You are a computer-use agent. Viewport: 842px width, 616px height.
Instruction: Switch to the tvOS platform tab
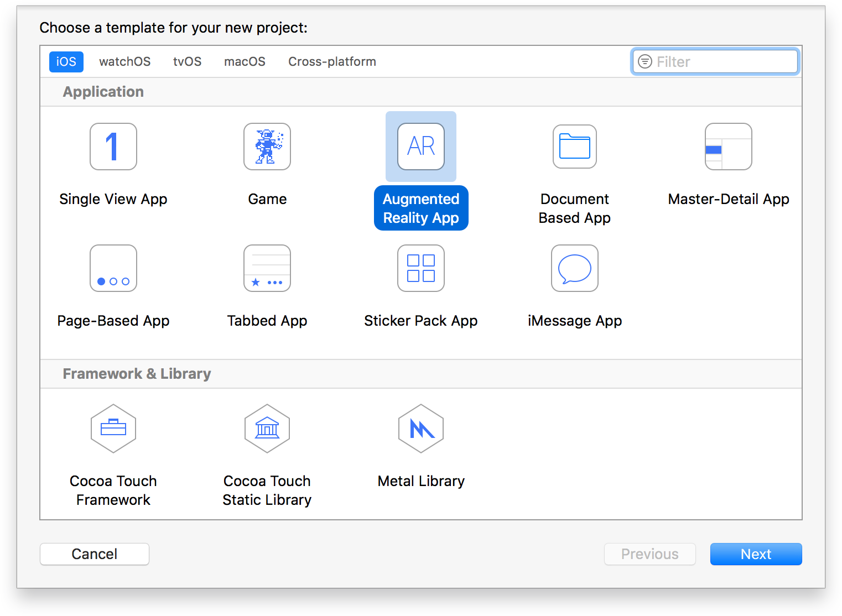coord(188,61)
